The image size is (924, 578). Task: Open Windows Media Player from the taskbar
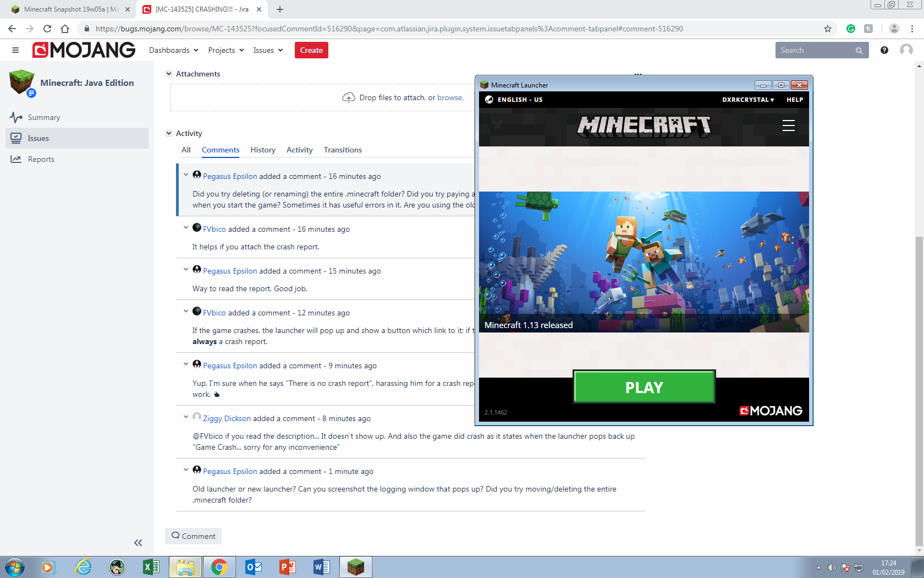point(48,567)
